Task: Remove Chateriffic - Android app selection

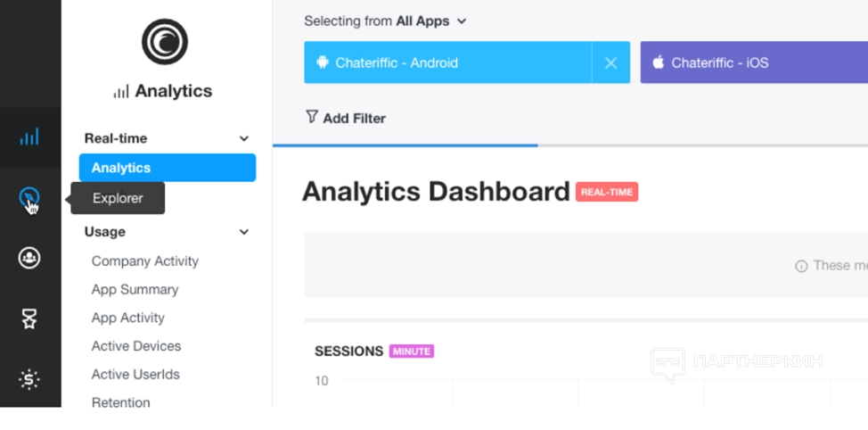Action: pyautogui.click(x=610, y=62)
